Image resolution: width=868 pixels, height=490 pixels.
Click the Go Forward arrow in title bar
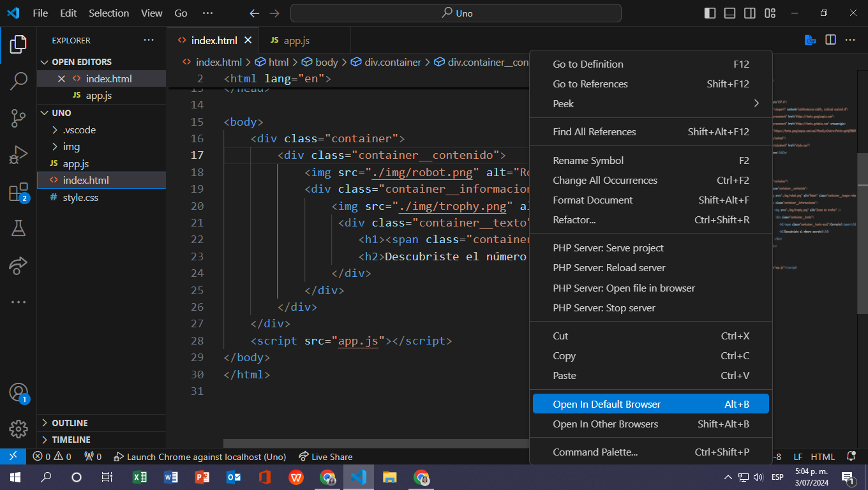click(x=274, y=13)
